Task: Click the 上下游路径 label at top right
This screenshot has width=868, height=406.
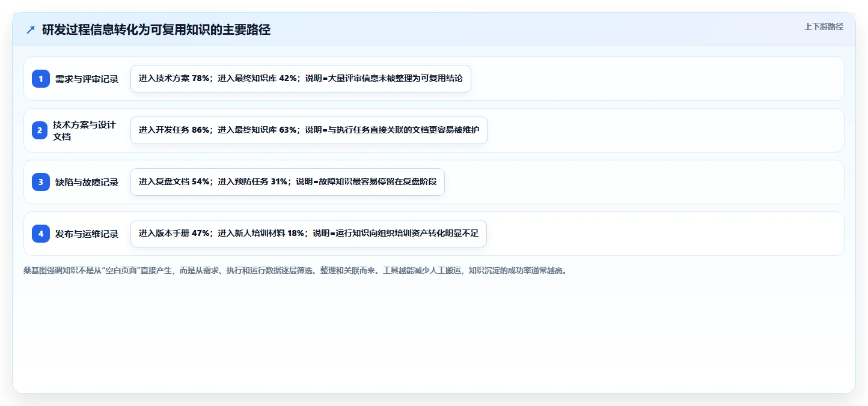Action: 824,26
